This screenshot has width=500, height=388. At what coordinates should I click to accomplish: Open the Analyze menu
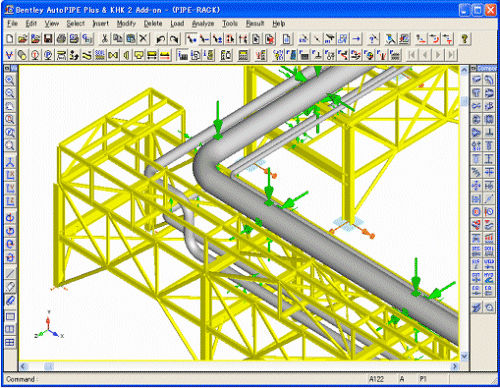[x=203, y=24]
